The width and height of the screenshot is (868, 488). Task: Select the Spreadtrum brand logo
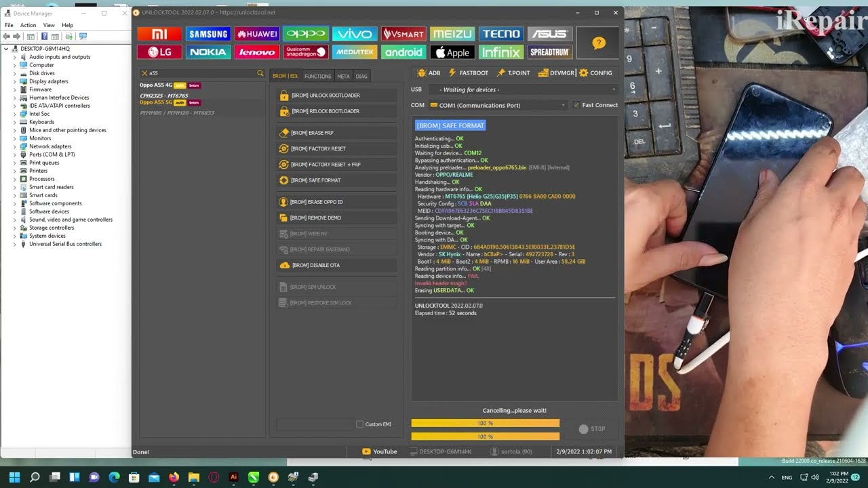[x=550, y=52]
